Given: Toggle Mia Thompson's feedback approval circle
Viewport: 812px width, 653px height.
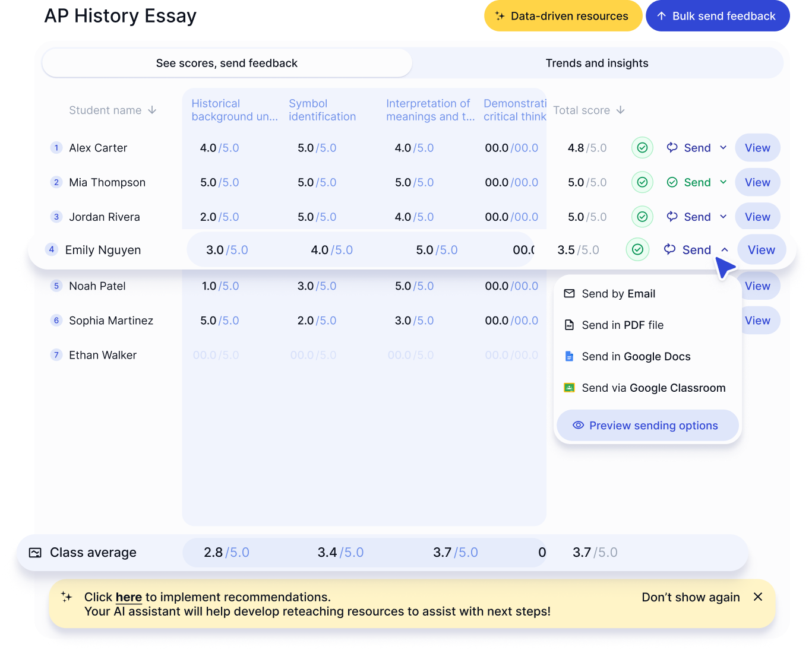Looking at the screenshot, I should [642, 182].
